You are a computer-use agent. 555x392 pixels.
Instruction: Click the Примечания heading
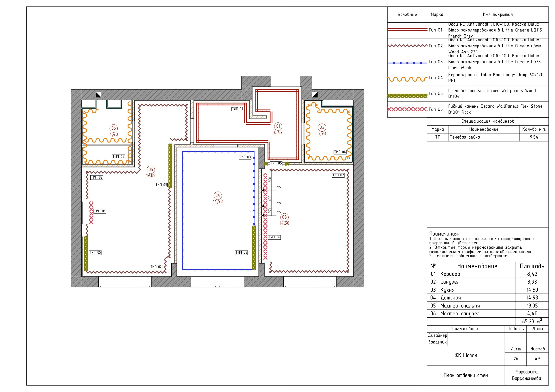point(444,234)
